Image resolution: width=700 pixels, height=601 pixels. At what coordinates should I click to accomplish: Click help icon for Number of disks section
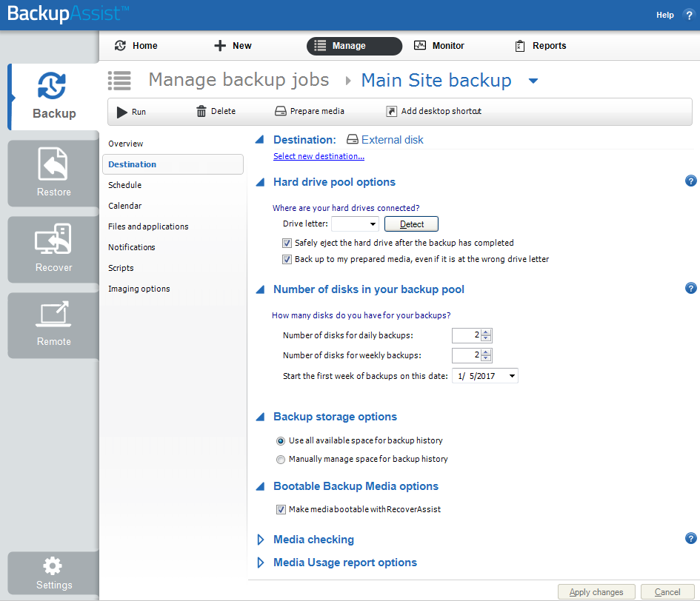coord(690,288)
